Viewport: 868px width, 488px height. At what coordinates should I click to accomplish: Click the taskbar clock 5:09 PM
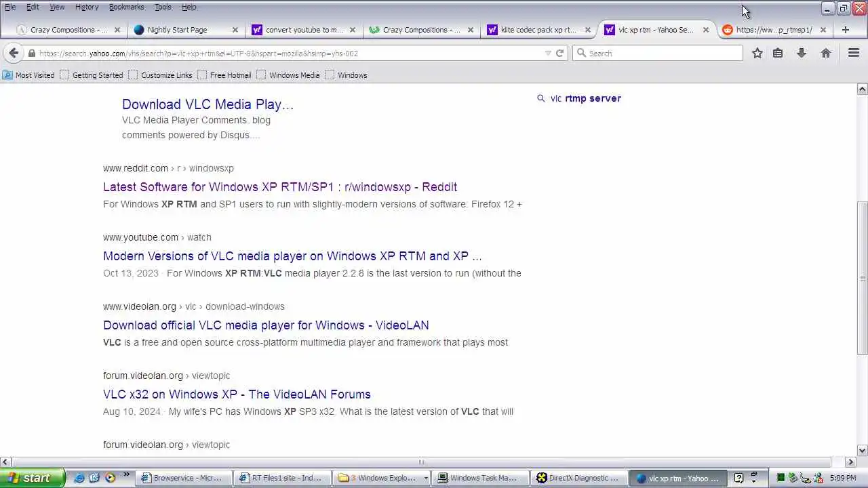[843, 479]
